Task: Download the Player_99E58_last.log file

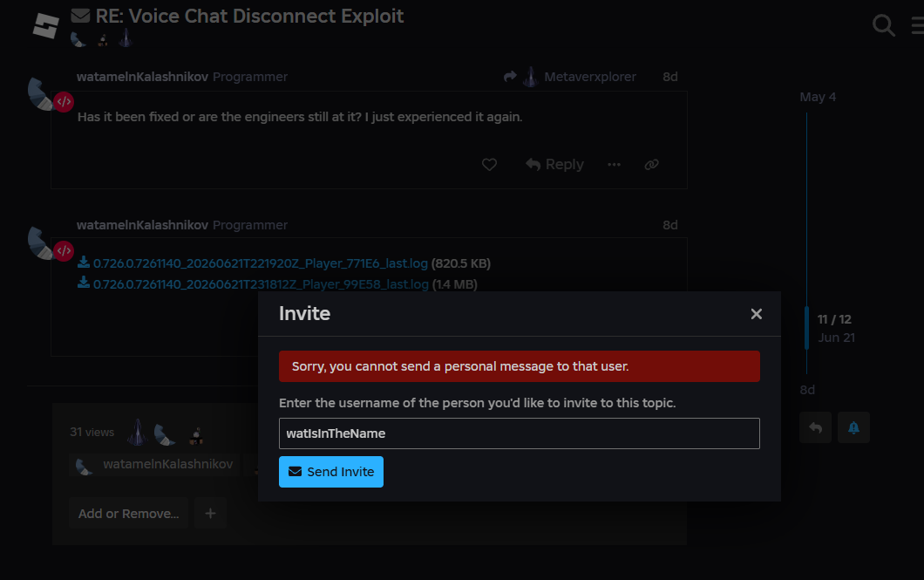Action: point(261,284)
